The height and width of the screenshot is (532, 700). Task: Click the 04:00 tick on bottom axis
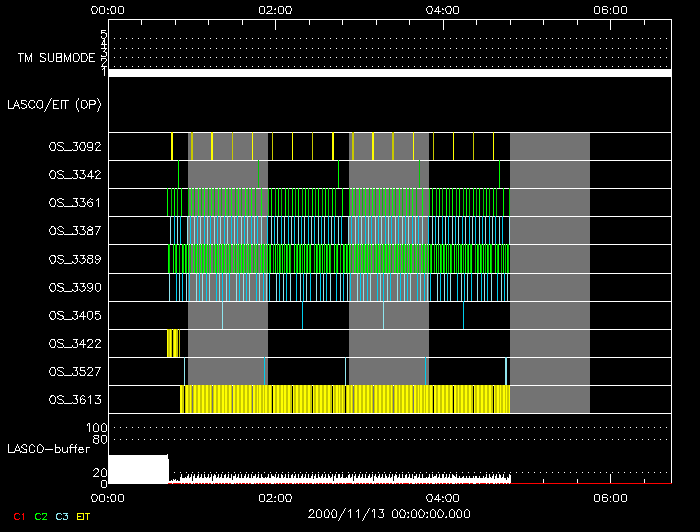[443, 497]
